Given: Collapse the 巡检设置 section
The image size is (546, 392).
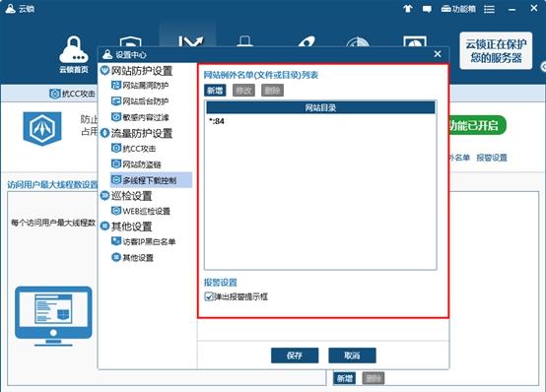Looking at the screenshot, I should pos(104,196).
